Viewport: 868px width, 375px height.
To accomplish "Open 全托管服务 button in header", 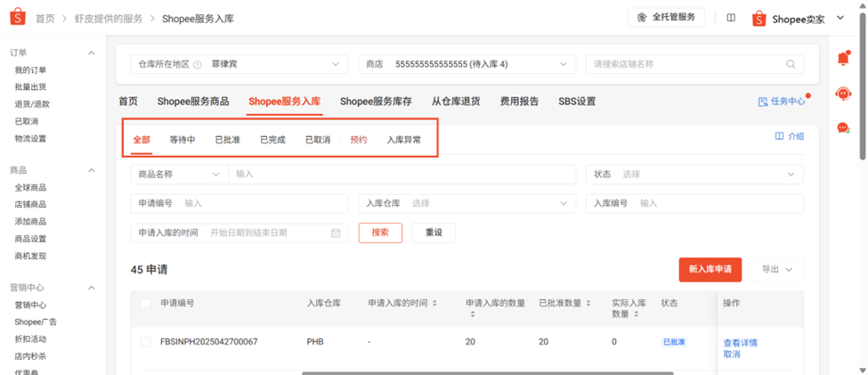I will point(666,17).
